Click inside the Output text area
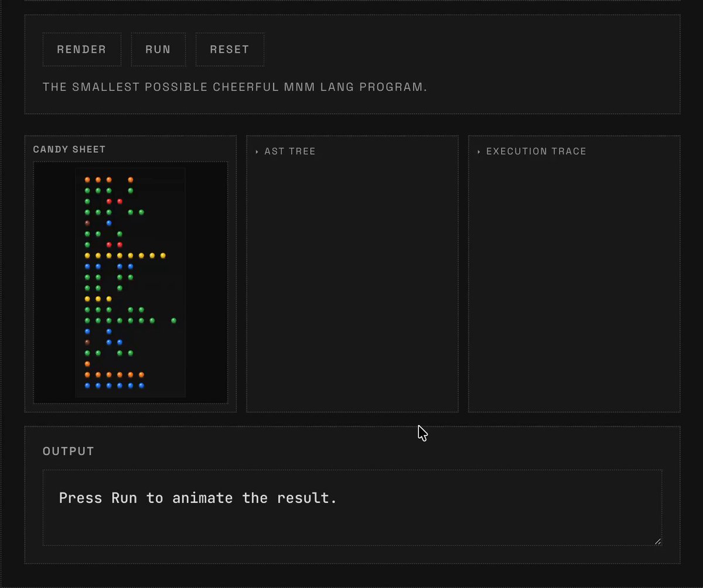 click(352, 507)
